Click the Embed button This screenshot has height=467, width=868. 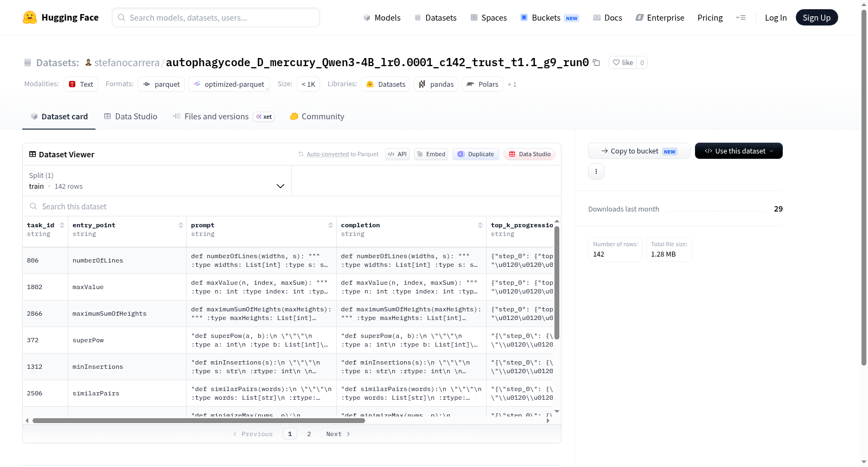[x=431, y=154]
